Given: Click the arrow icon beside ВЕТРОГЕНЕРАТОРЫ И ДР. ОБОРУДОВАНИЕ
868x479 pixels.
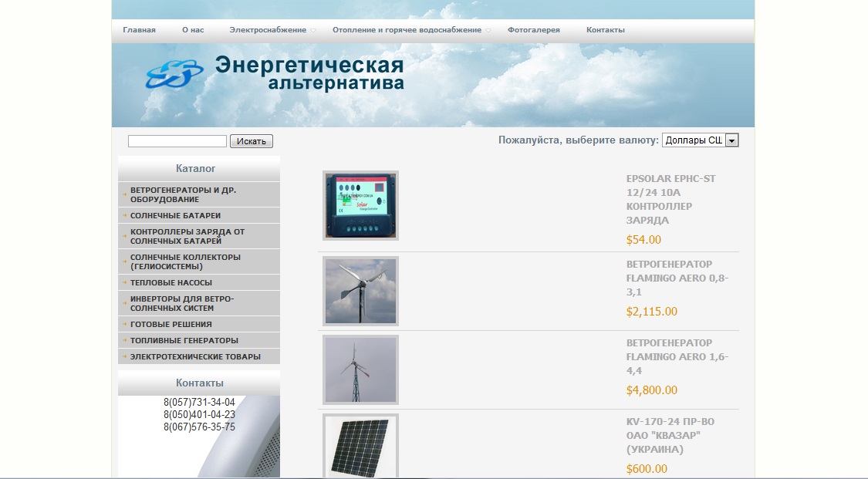Looking at the screenshot, I should (x=123, y=194).
